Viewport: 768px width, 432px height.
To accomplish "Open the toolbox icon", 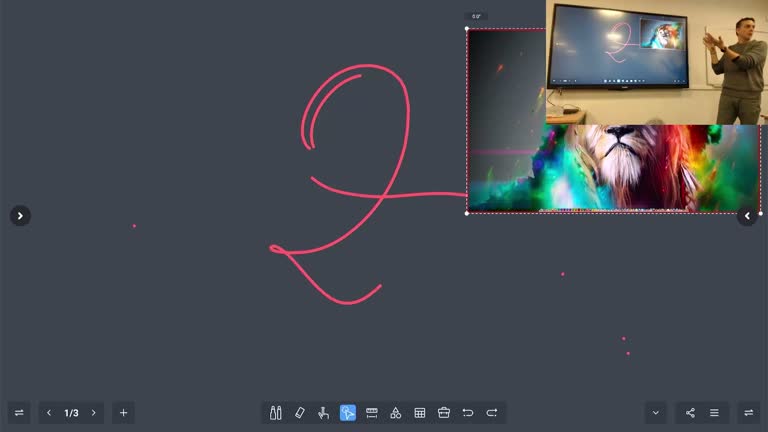I will click(x=444, y=413).
